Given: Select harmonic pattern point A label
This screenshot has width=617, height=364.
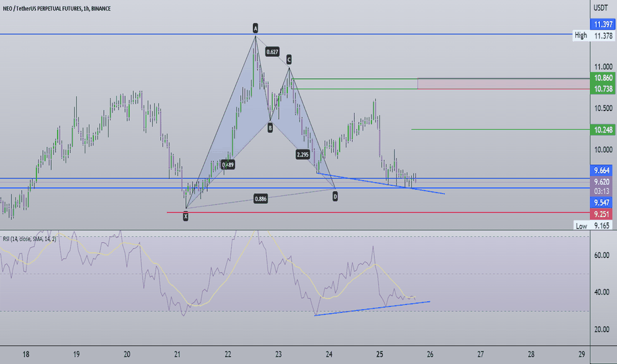Looking at the screenshot, I should coord(256,28).
